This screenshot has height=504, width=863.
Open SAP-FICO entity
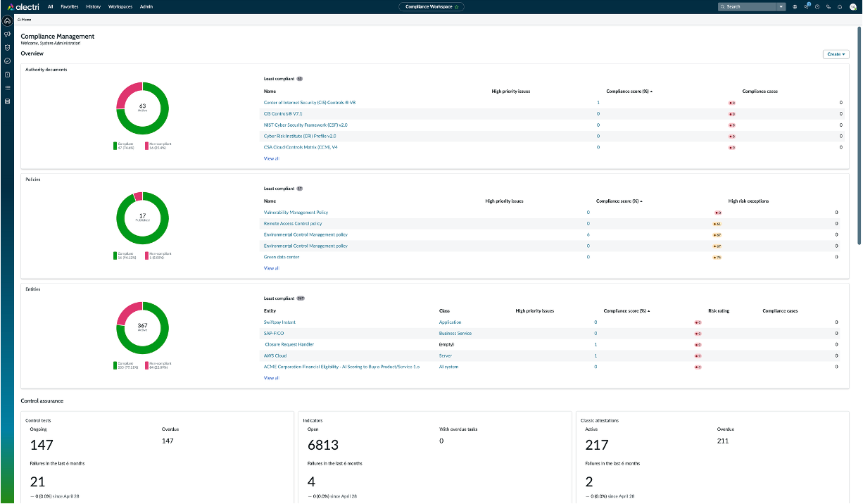(274, 334)
